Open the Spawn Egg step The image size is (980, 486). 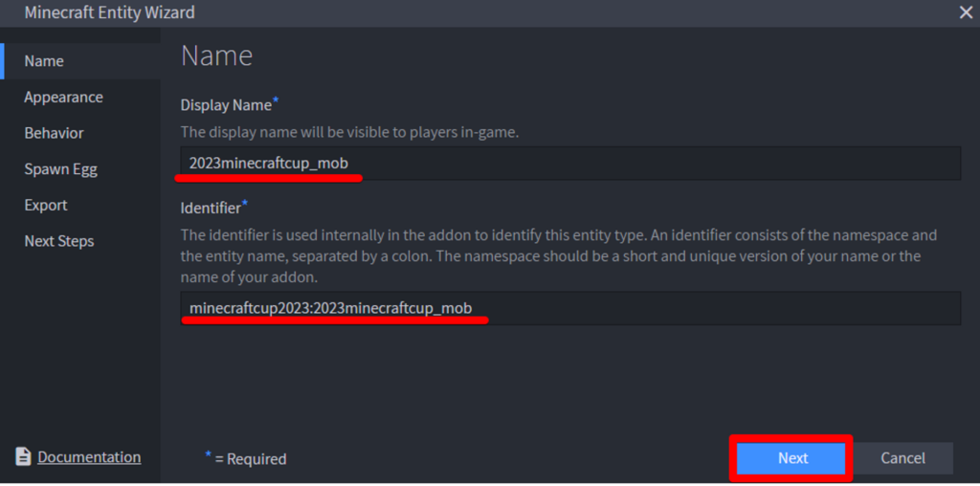(x=60, y=169)
